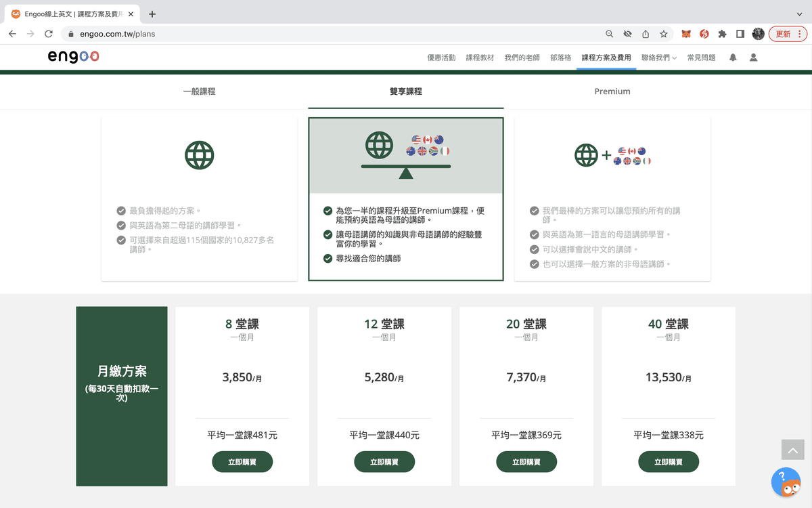The height and width of the screenshot is (508, 812).
Task: Click the 月繳方案 green panel
Action: [122, 396]
